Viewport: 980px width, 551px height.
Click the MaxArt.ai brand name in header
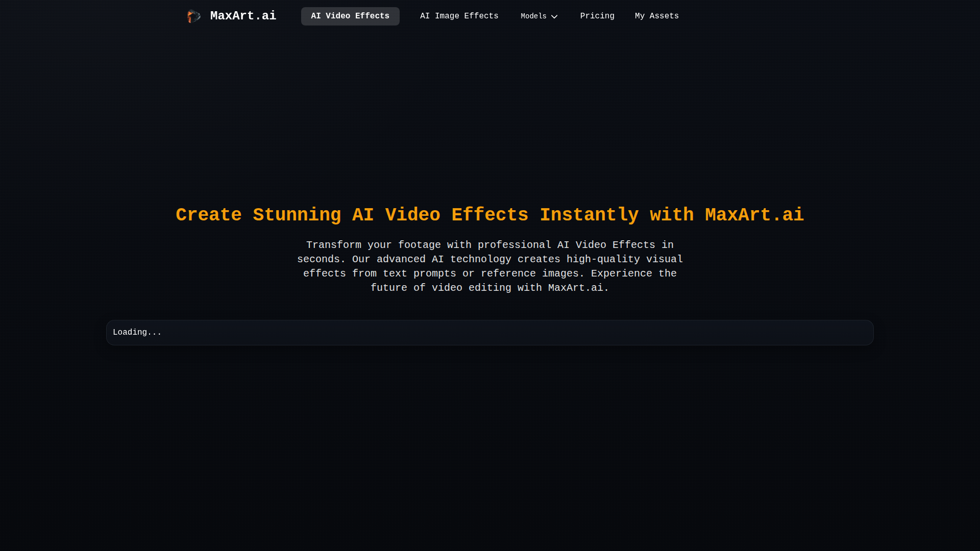pyautogui.click(x=243, y=16)
